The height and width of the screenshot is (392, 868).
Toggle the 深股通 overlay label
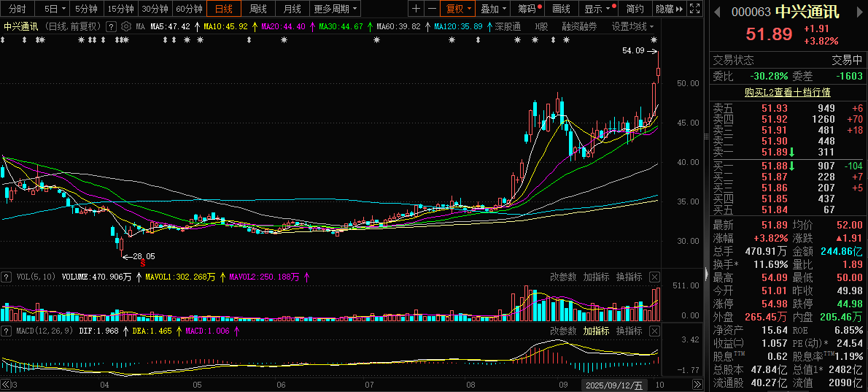click(508, 26)
